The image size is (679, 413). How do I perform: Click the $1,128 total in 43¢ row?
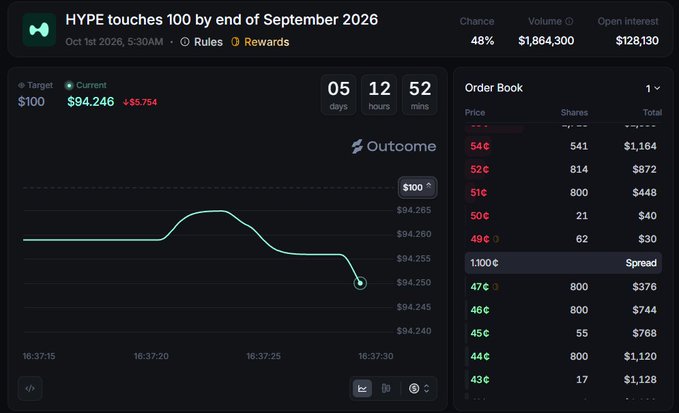(x=640, y=380)
